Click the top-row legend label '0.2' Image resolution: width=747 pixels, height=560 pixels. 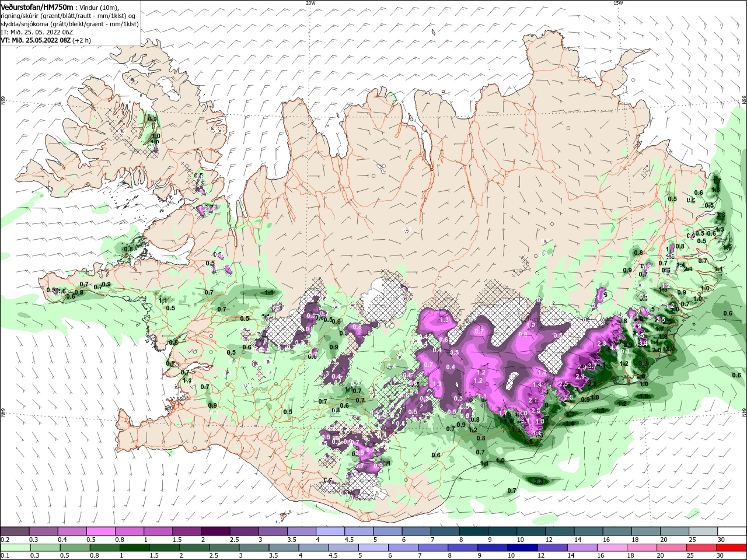click(5, 540)
